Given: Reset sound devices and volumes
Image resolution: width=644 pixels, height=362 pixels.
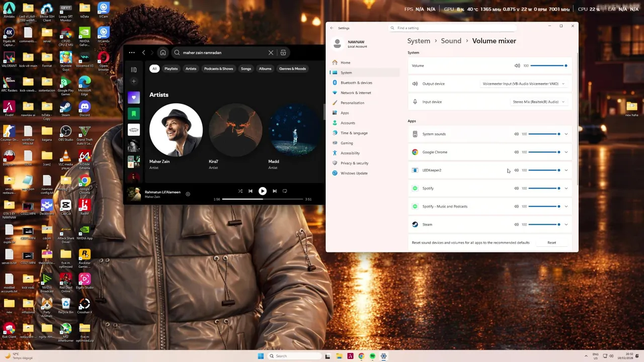Looking at the screenshot, I should point(551,243).
